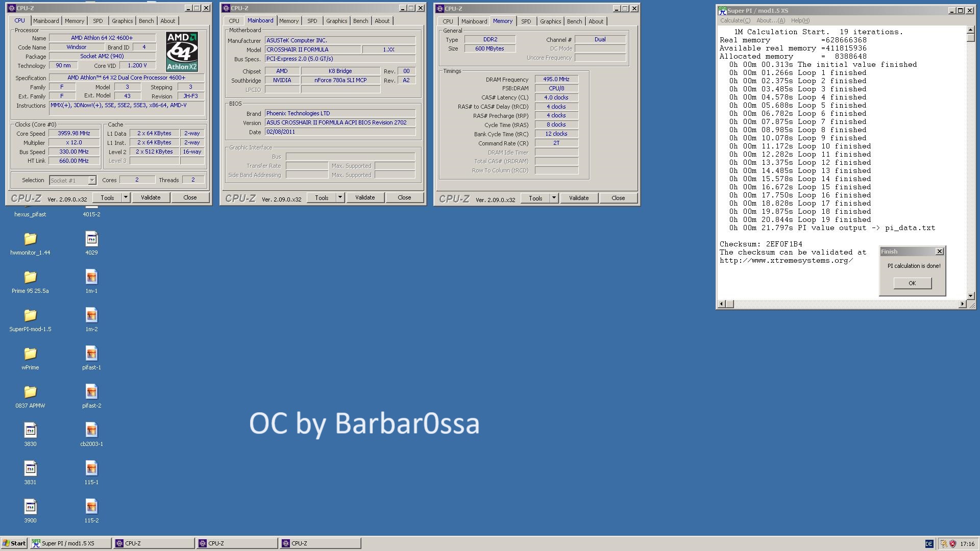Select the 3830 file icon
Image resolution: width=980 pixels, height=551 pixels.
pos(30,430)
